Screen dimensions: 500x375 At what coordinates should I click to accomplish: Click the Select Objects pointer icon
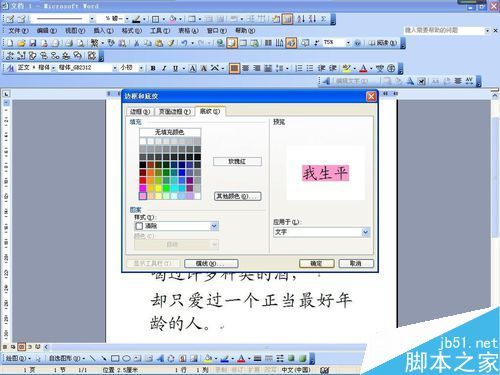pyautogui.click(x=38, y=359)
